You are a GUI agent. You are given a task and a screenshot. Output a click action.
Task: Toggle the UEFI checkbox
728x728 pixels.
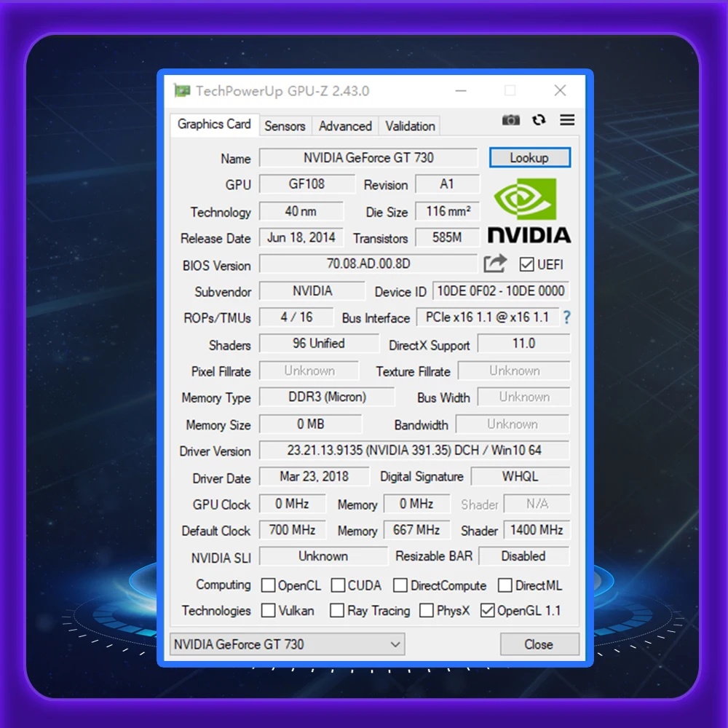pyautogui.click(x=526, y=264)
